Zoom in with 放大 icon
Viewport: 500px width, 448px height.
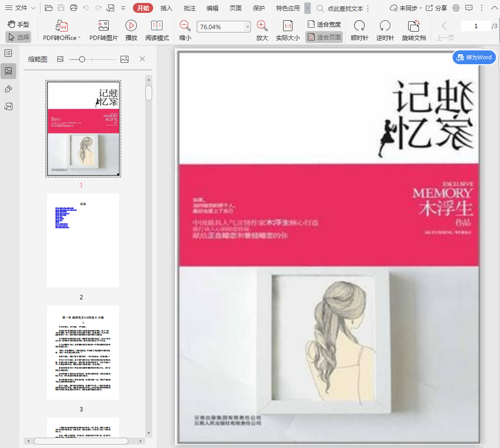point(262,26)
